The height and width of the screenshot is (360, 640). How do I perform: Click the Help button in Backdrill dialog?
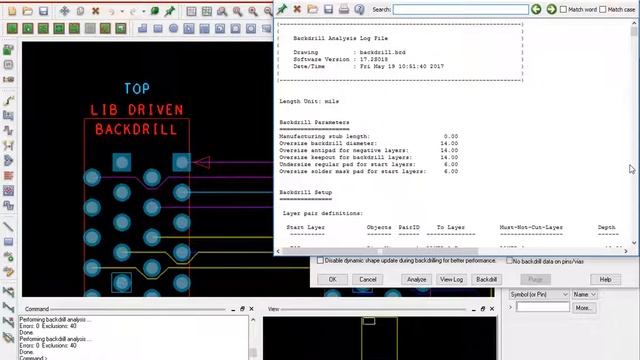tap(605, 279)
